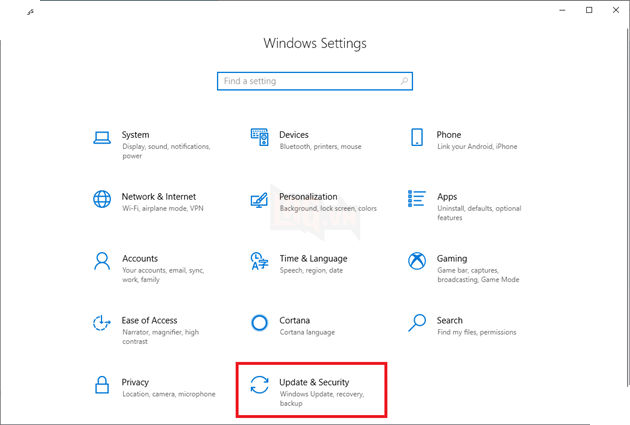630x425 pixels.
Task: Click the Find a setting search field
Action: pos(315,81)
